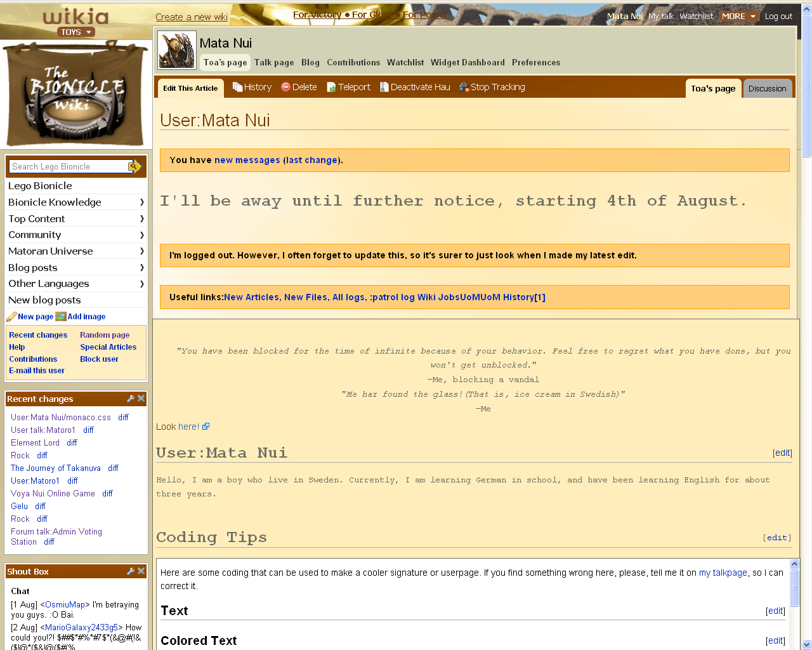The width and height of the screenshot is (812, 650).
Task: Click the Wikia logo
Action: click(75, 16)
